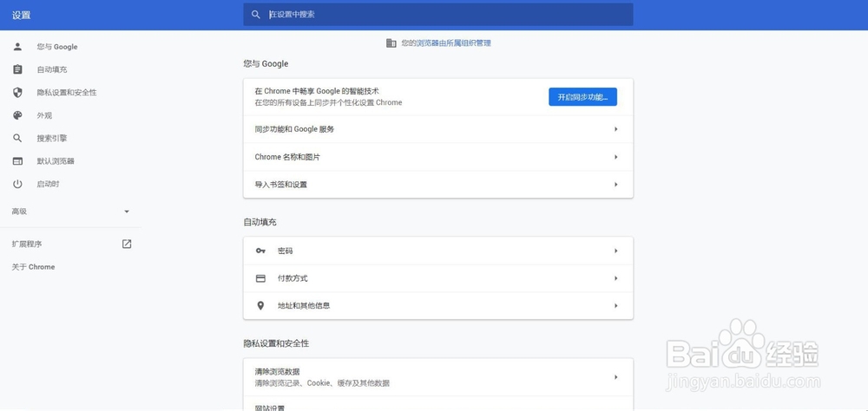Click the 导入书签和设置 text
Viewport: 868px width, 411px height.
coord(280,184)
